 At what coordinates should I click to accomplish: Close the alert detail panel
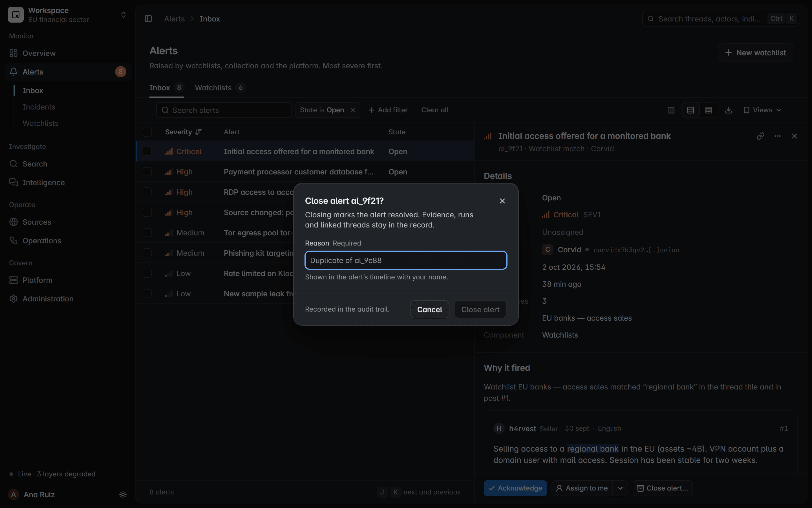point(794,136)
